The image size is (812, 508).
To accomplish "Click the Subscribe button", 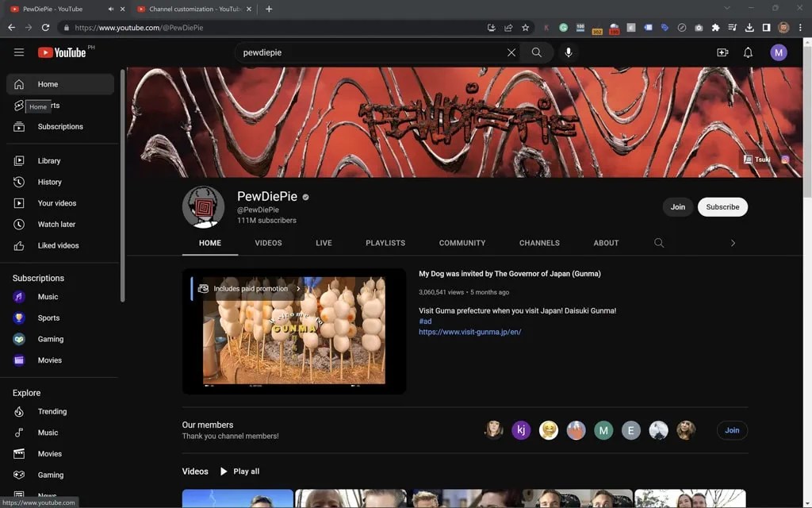I will 722,206.
